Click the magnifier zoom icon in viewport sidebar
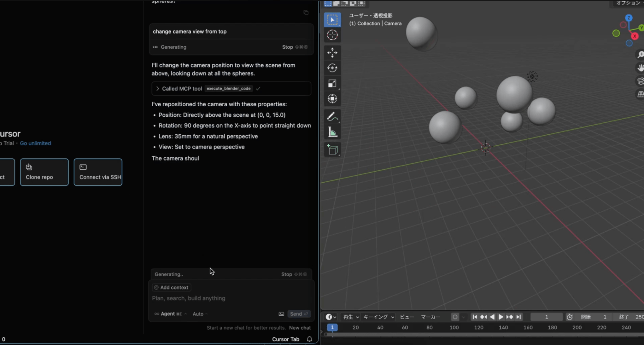 pos(640,55)
